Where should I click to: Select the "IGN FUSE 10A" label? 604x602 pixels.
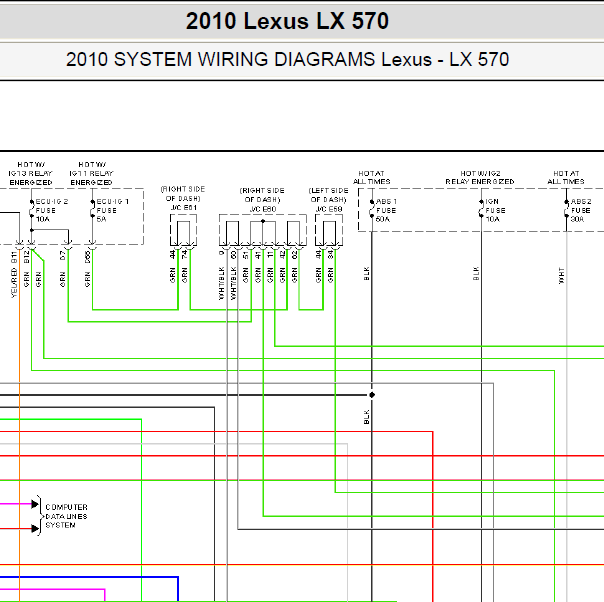pyautogui.click(x=495, y=210)
